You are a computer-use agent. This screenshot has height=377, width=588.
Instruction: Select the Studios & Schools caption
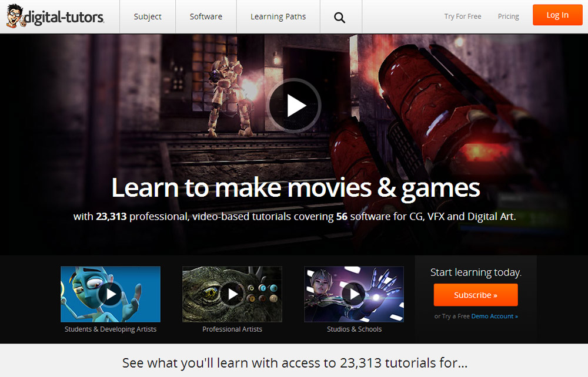pyautogui.click(x=354, y=329)
